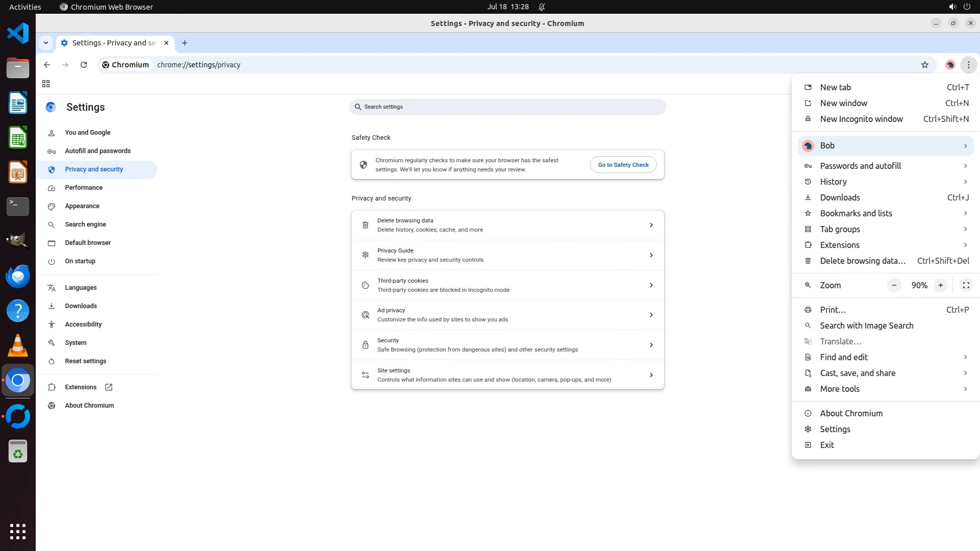980x551 pixels.
Task: Decrease zoom with minus button
Action: click(x=894, y=285)
